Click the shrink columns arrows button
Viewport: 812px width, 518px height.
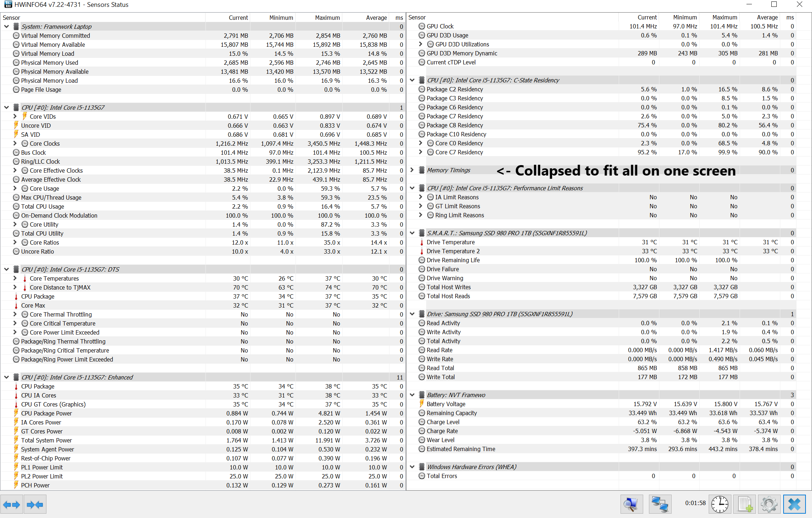click(35, 504)
